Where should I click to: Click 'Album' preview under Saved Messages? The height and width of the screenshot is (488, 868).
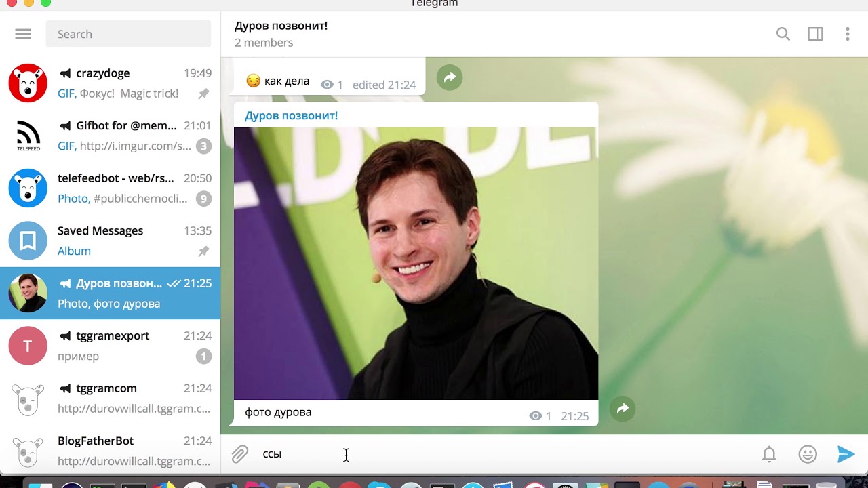pos(74,251)
